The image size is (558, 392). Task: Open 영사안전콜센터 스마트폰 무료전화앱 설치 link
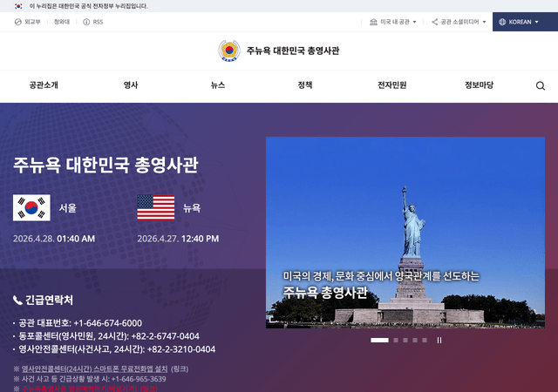[x=94, y=368]
